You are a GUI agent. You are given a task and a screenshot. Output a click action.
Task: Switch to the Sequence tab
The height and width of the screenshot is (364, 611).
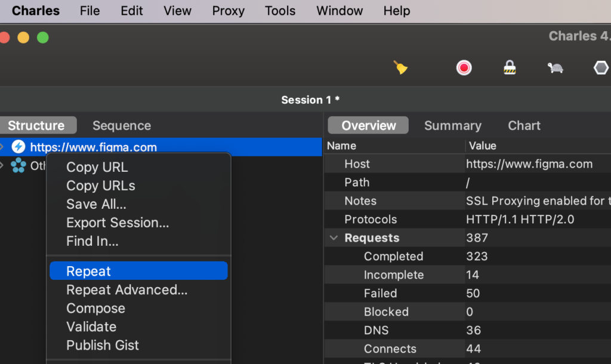pyautogui.click(x=121, y=125)
